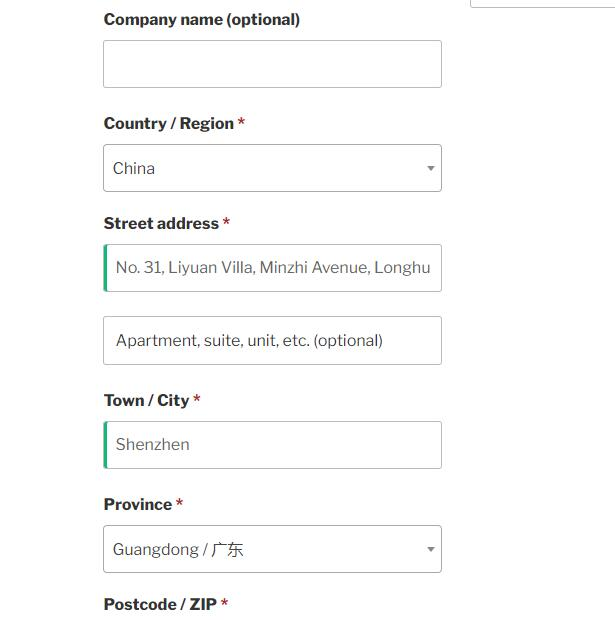The height and width of the screenshot is (620, 615).
Task: Select the Apartment, suite, unit optional field
Action: (x=272, y=340)
